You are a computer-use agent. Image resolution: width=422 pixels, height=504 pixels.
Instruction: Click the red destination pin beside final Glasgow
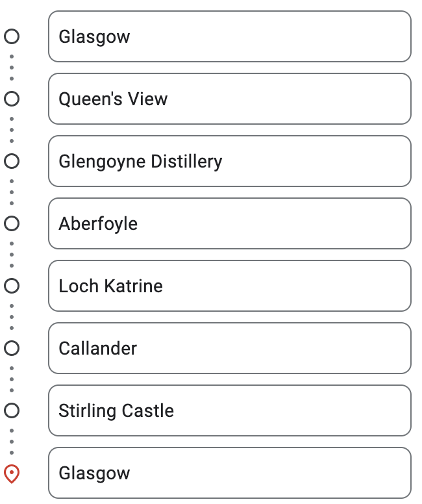click(12, 473)
